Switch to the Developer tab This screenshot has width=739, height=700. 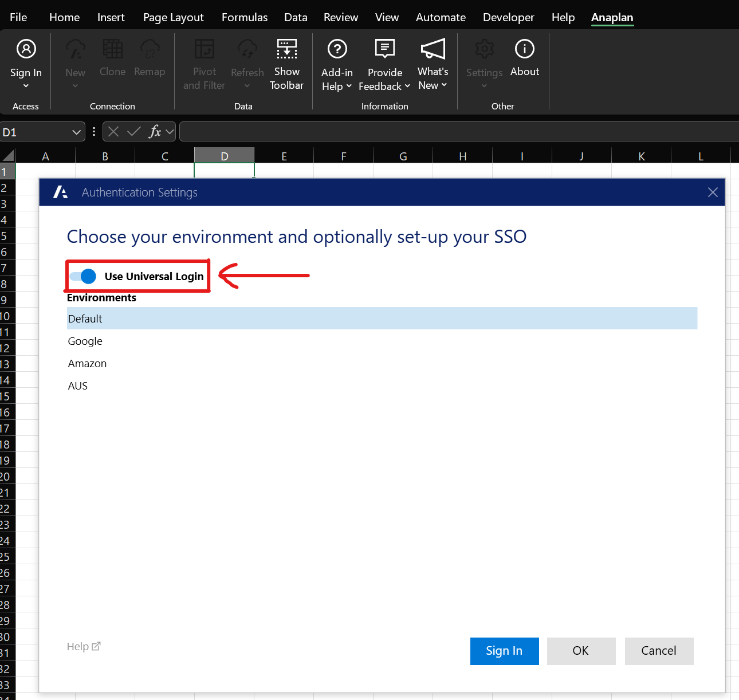point(508,17)
